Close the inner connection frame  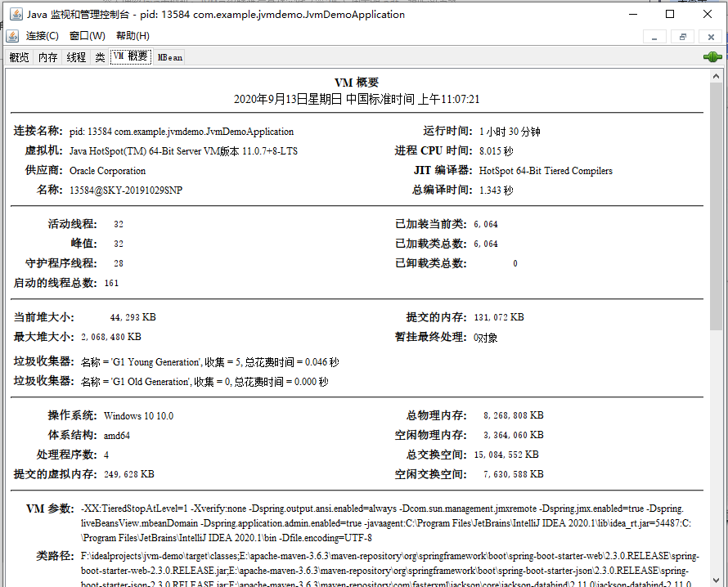[711, 37]
